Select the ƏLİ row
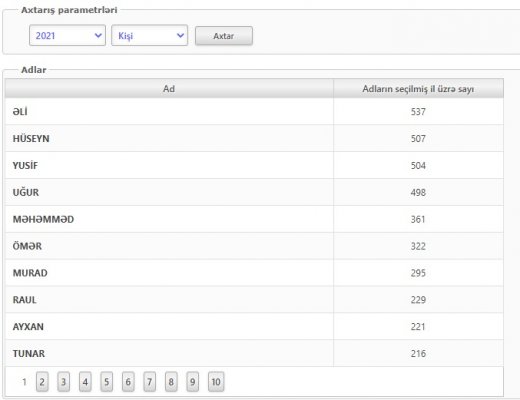Image resolution: width=520 pixels, height=400 pixels. coord(254,112)
